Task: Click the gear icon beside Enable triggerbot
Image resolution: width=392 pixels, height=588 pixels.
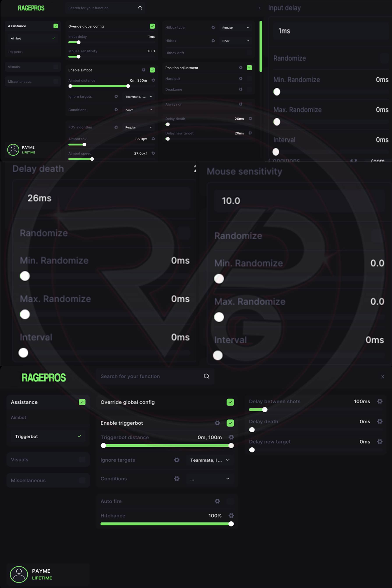Action: pyautogui.click(x=217, y=423)
